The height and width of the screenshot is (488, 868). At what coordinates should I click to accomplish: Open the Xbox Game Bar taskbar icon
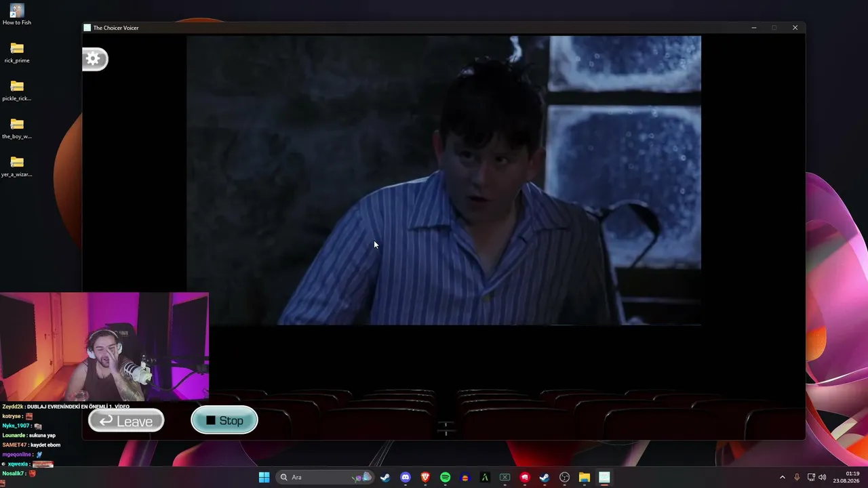coord(505,477)
